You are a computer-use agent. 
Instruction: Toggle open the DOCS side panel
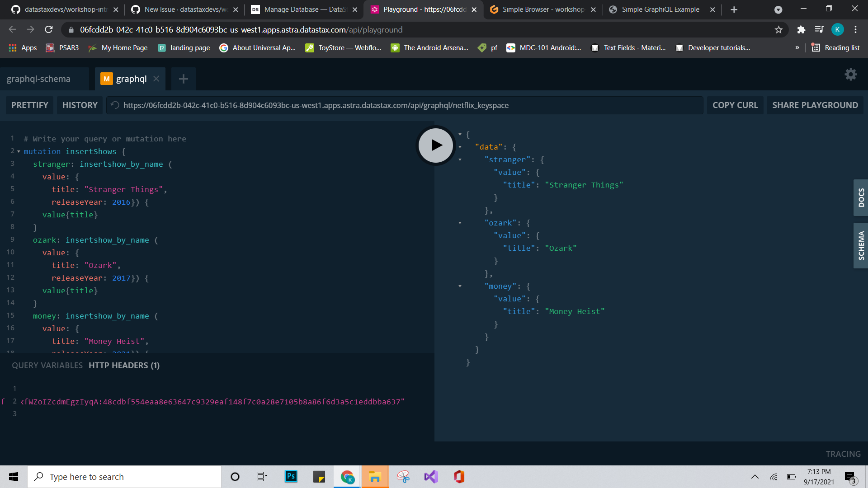(x=861, y=197)
